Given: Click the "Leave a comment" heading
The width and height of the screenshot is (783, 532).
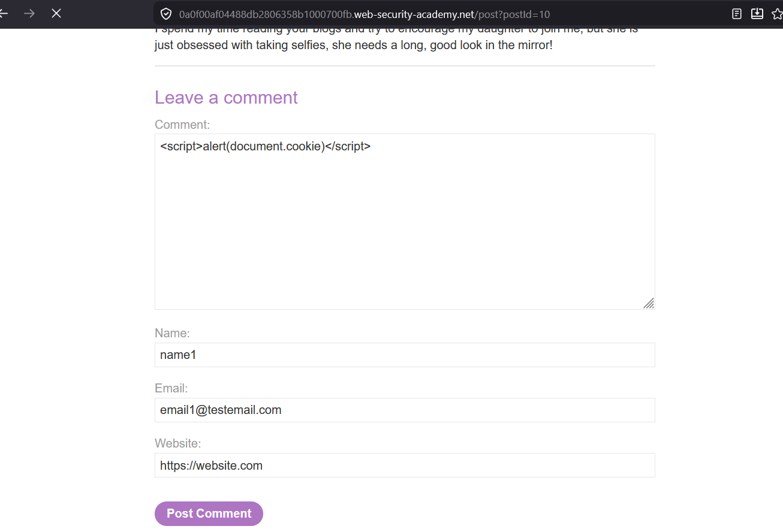Looking at the screenshot, I should pos(226,97).
